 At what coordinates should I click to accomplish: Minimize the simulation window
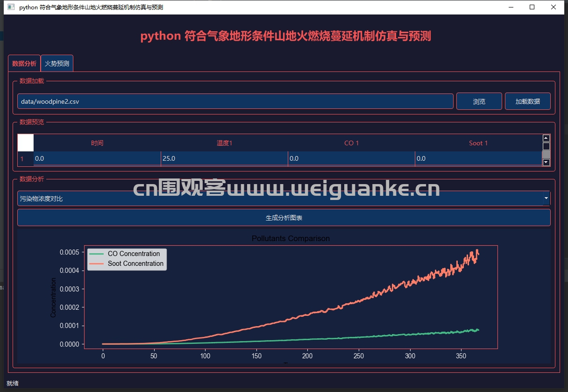[x=511, y=7]
